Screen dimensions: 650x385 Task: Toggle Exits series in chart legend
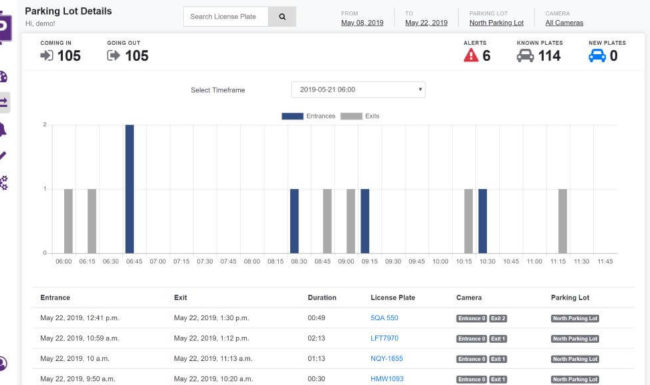[x=360, y=116]
